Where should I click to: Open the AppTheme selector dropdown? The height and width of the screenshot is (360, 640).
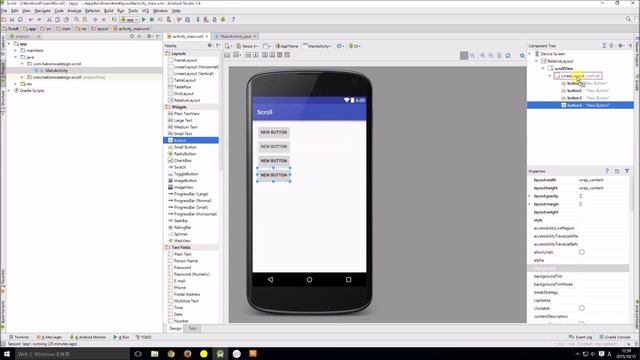(x=287, y=46)
